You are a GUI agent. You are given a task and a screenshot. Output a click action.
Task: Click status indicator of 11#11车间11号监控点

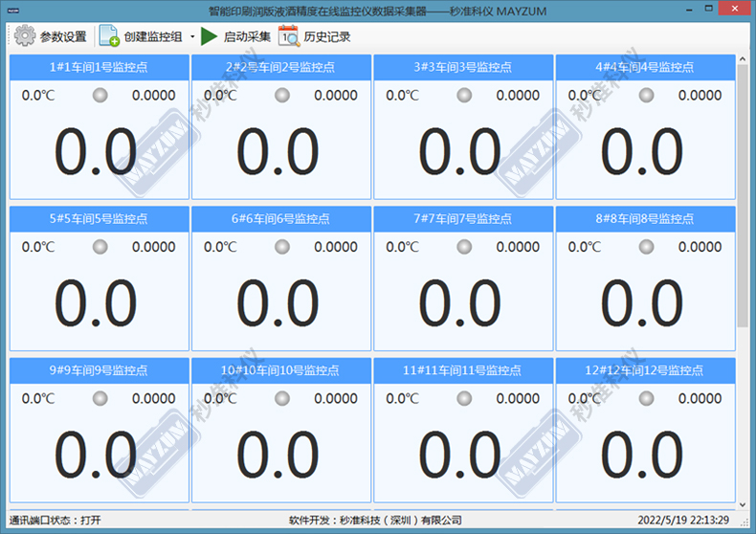pos(464,398)
